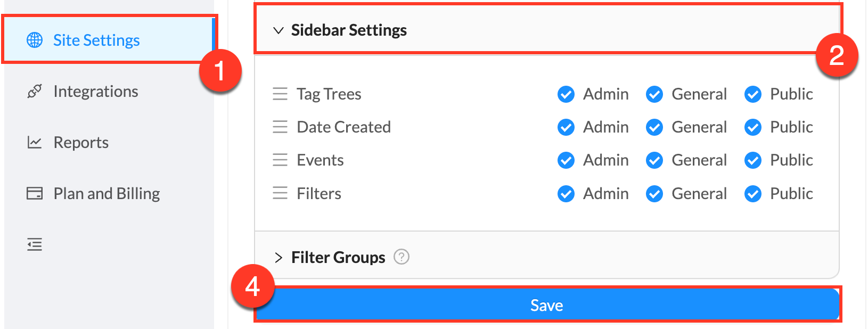Select Plan and Billing from the sidebar
This screenshot has width=868, height=329.
(106, 193)
